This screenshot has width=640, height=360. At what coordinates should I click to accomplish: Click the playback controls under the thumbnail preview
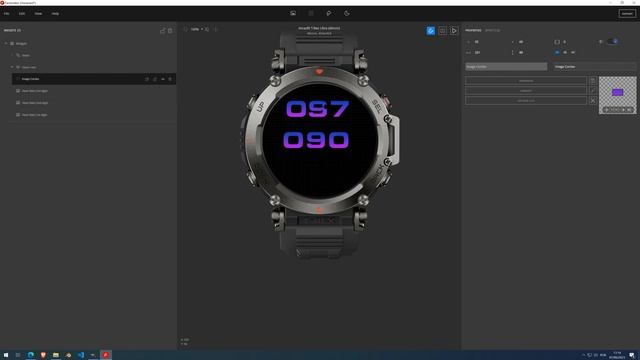pyautogui.click(x=618, y=110)
